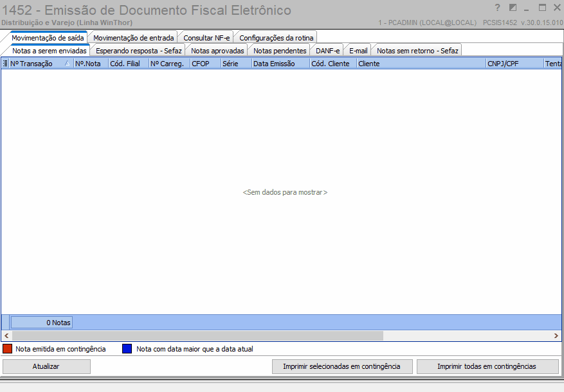564x392 pixels.
Task: Switch to Movimentação de entrada tab
Action: point(134,38)
